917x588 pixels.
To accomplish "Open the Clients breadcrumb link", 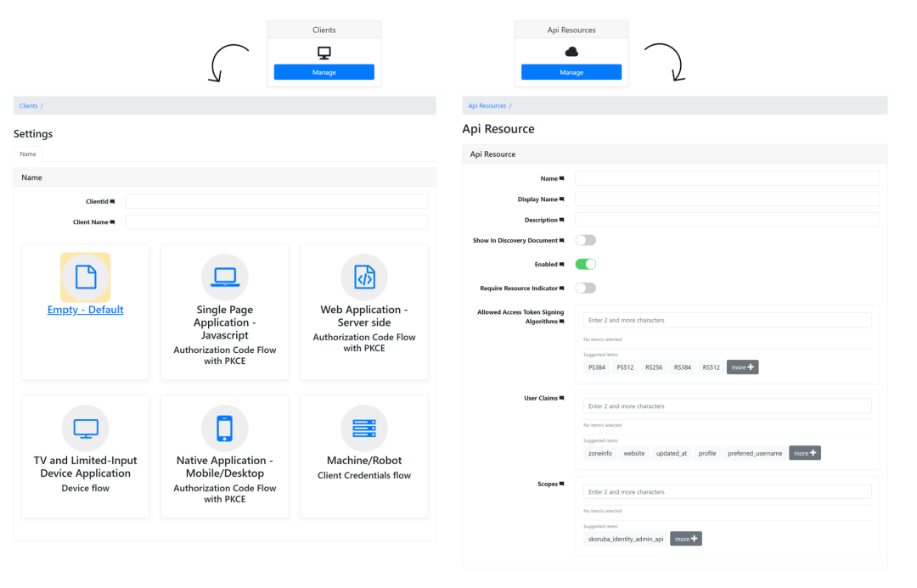I will click(28, 106).
